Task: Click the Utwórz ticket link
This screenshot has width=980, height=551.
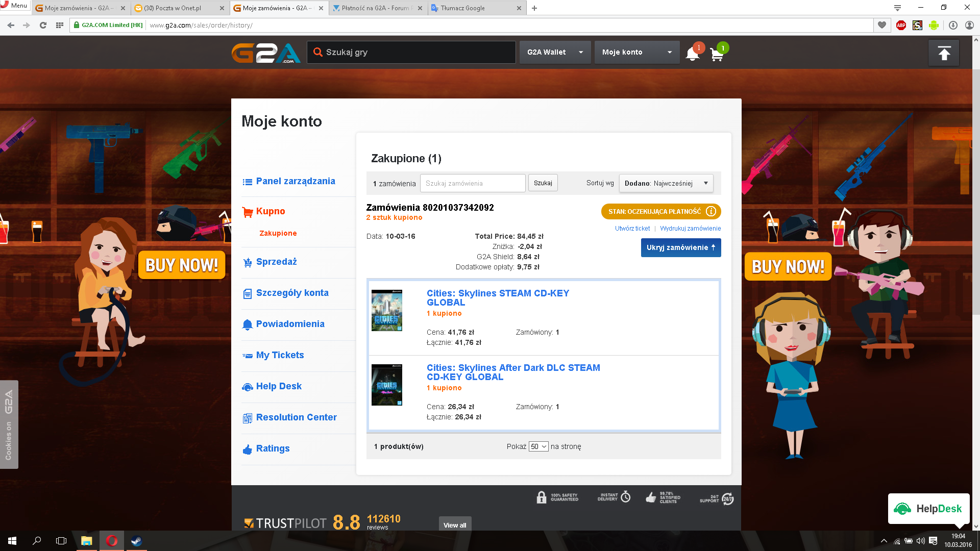Action: [x=632, y=229]
